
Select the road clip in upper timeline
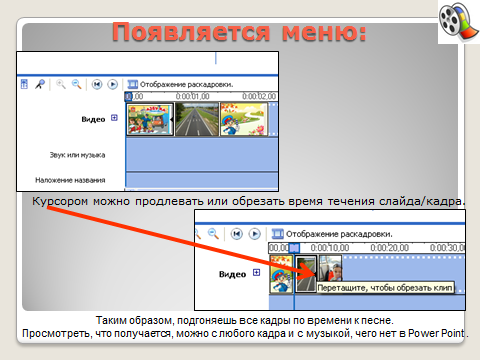[x=197, y=119]
